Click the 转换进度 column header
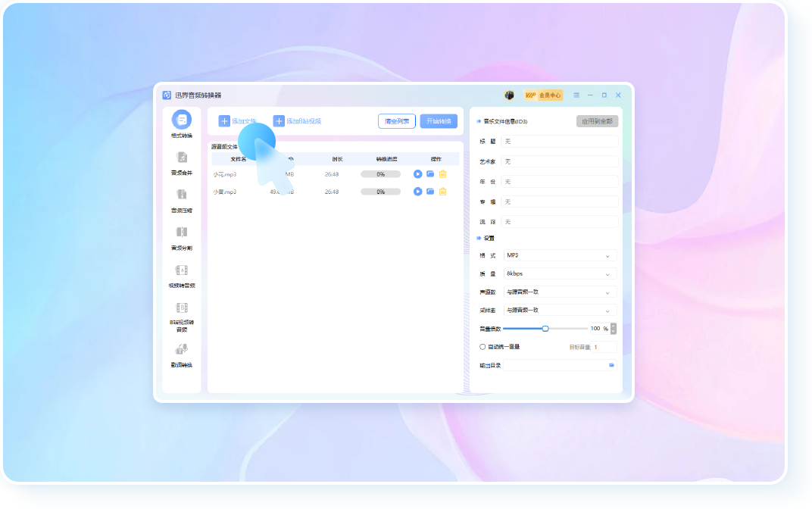Viewport: 812px width, 509px height. 386,159
